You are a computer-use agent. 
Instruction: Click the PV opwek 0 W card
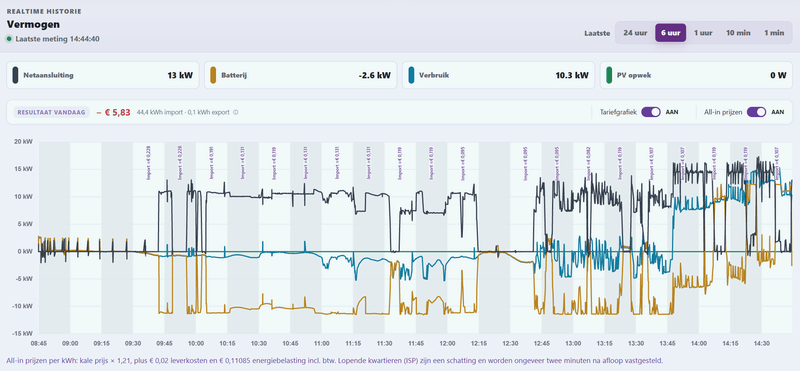coord(696,75)
